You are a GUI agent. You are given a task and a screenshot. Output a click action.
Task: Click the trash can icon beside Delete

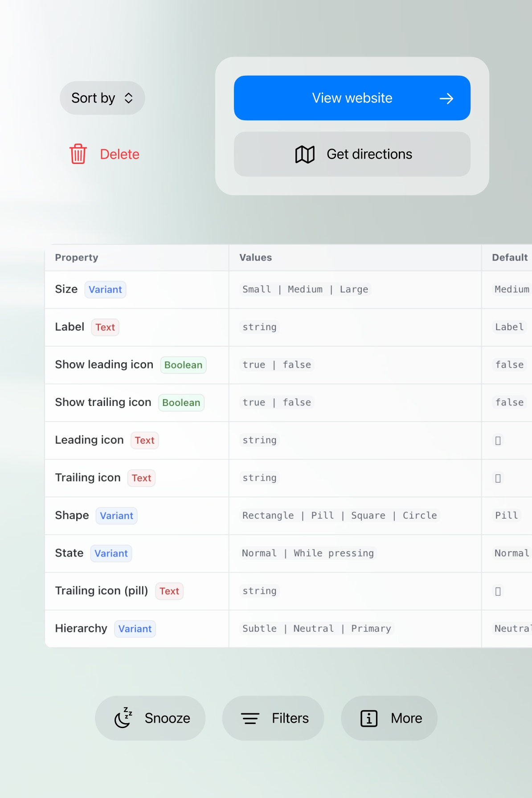point(78,154)
